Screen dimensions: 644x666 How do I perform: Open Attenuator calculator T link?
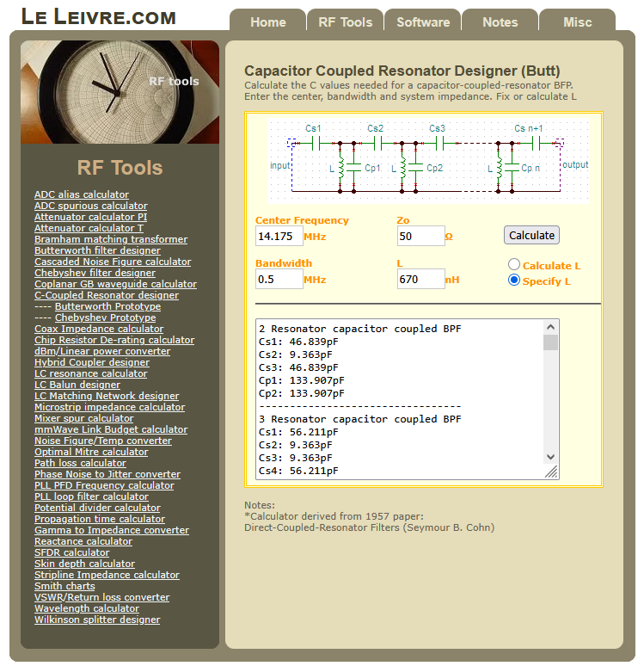(x=89, y=228)
